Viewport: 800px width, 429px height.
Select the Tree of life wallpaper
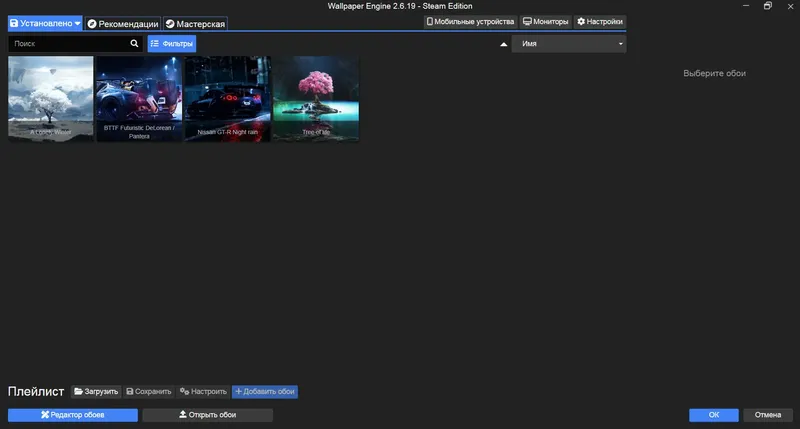[316, 98]
